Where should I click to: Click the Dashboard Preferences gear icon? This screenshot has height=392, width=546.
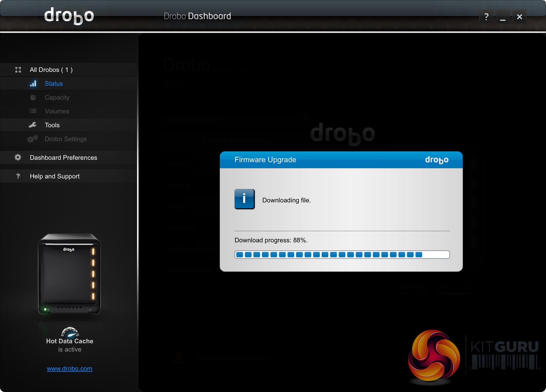click(x=18, y=157)
